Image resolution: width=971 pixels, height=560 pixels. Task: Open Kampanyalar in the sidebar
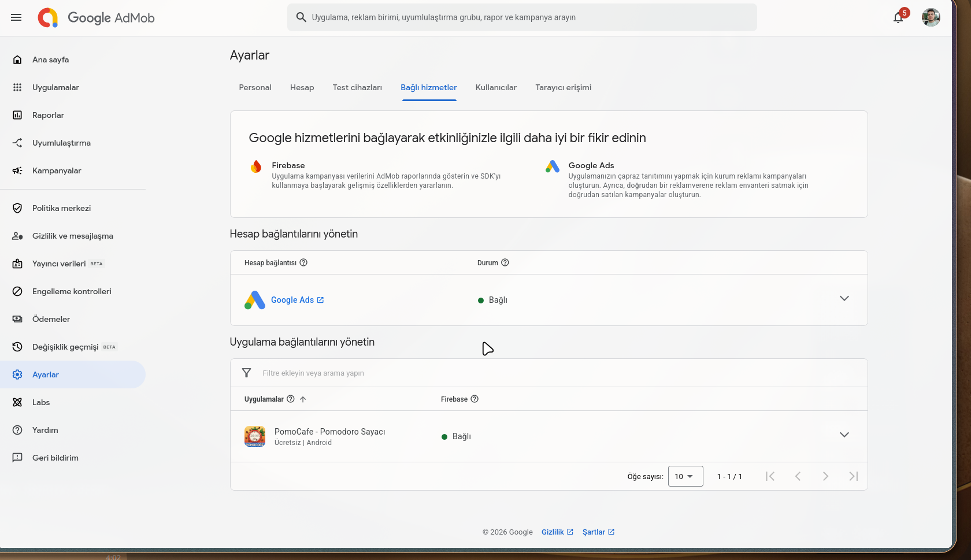pyautogui.click(x=73, y=170)
